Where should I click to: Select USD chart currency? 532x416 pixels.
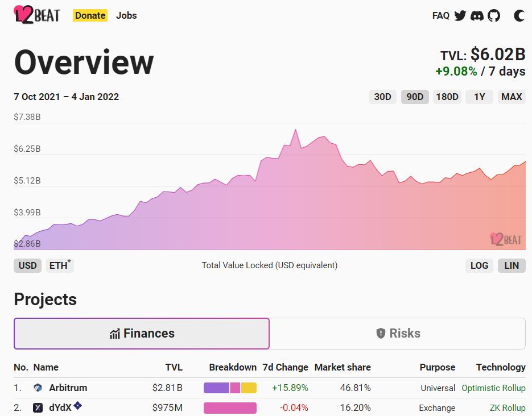[27, 265]
